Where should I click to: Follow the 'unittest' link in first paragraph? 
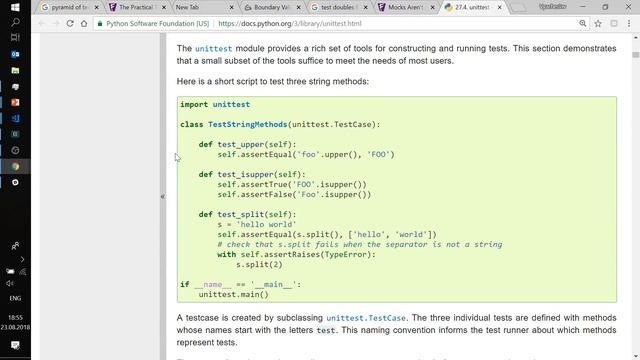tap(213, 49)
